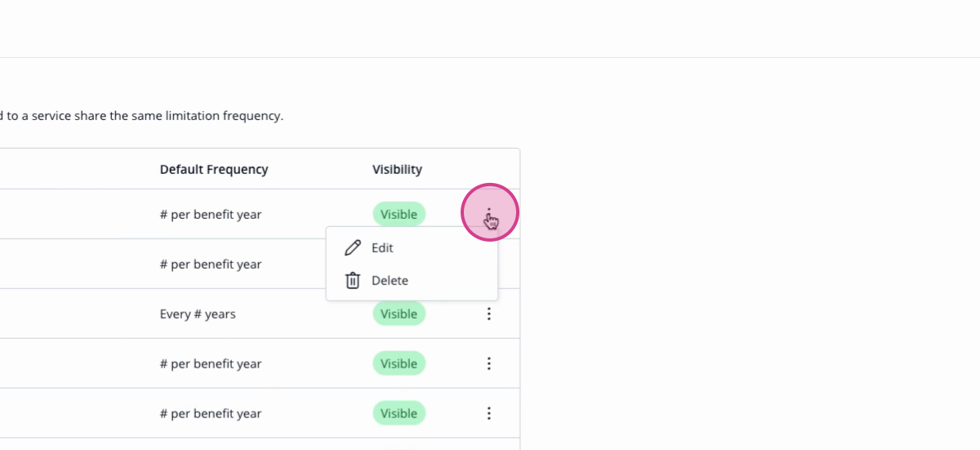This screenshot has width=980, height=450.
Task: Click the Visible badge in the first row
Action: (399, 214)
